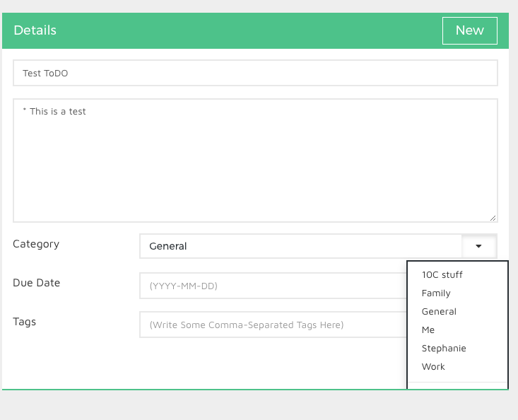Select the 'Me' category option
518x420 pixels.
point(428,329)
